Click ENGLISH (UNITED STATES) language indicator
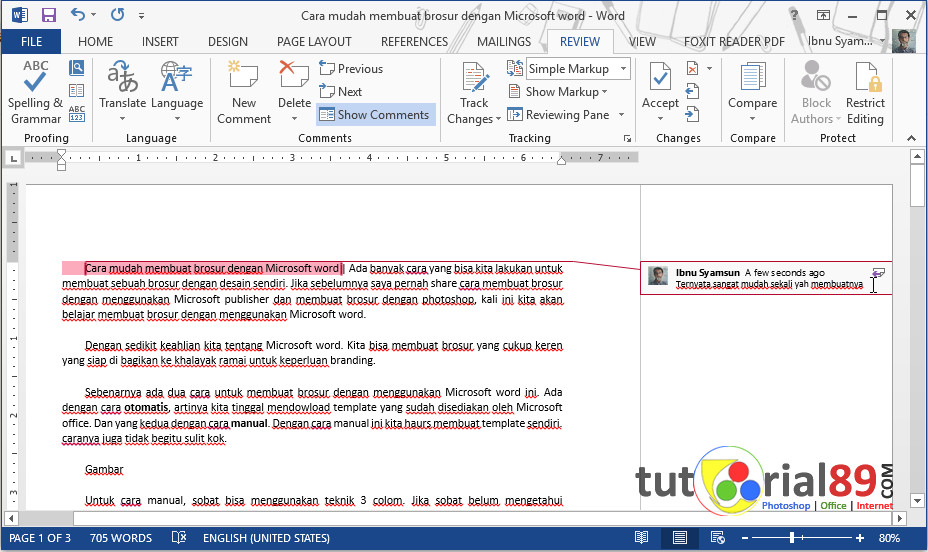 tap(266, 538)
